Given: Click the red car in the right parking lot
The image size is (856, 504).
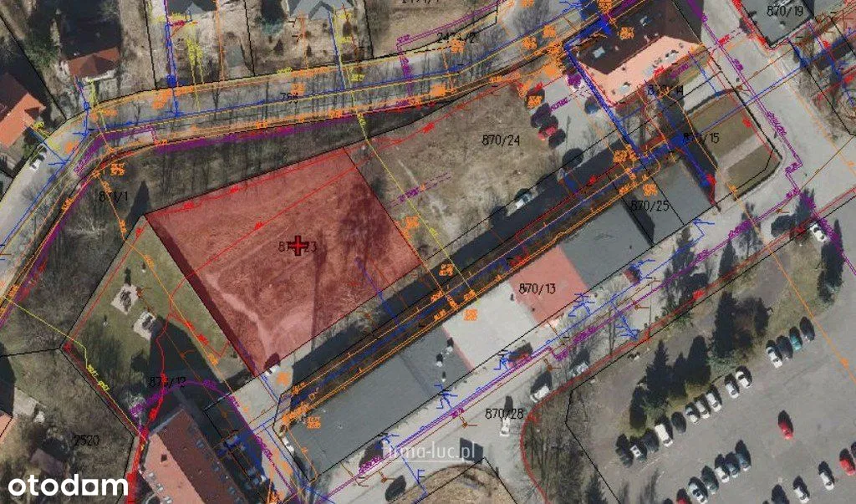Looking at the screenshot, I should point(785,427).
